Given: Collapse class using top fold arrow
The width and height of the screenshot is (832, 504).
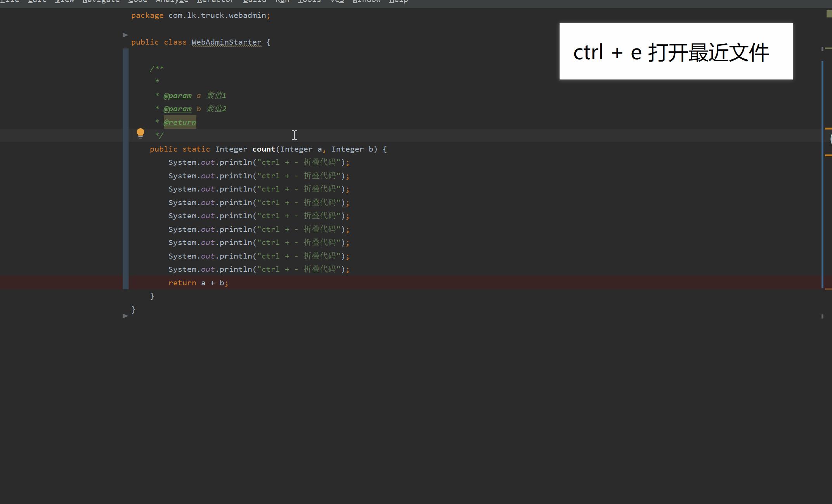Looking at the screenshot, I should tap(125, 35).
